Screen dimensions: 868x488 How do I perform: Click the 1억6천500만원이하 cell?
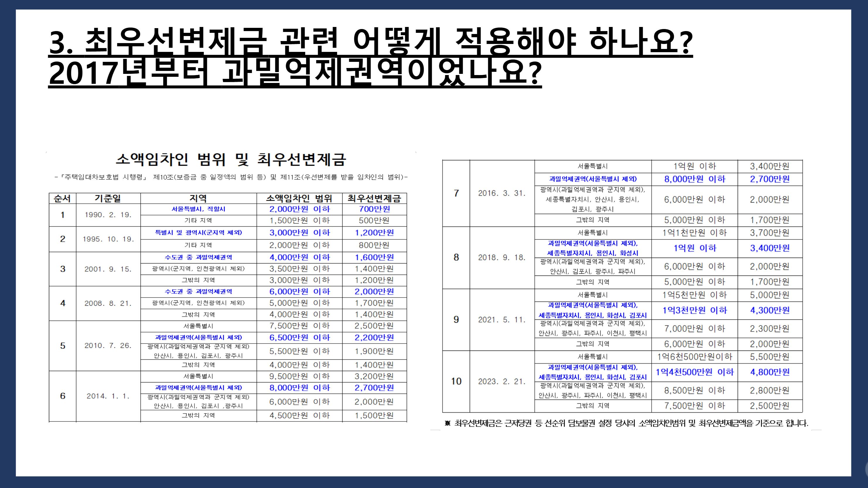click(x=694, y=357)
